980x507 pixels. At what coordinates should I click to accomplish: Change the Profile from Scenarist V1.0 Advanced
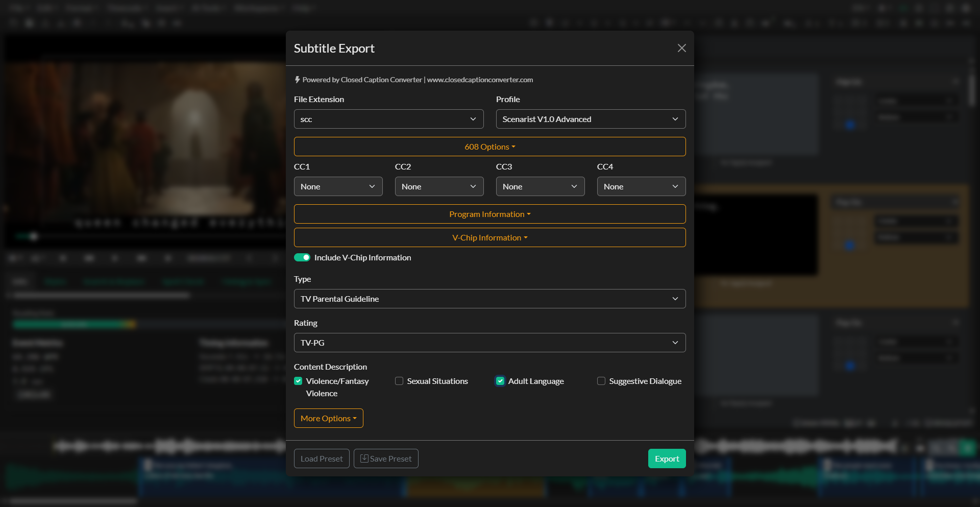tap(591, 119)
